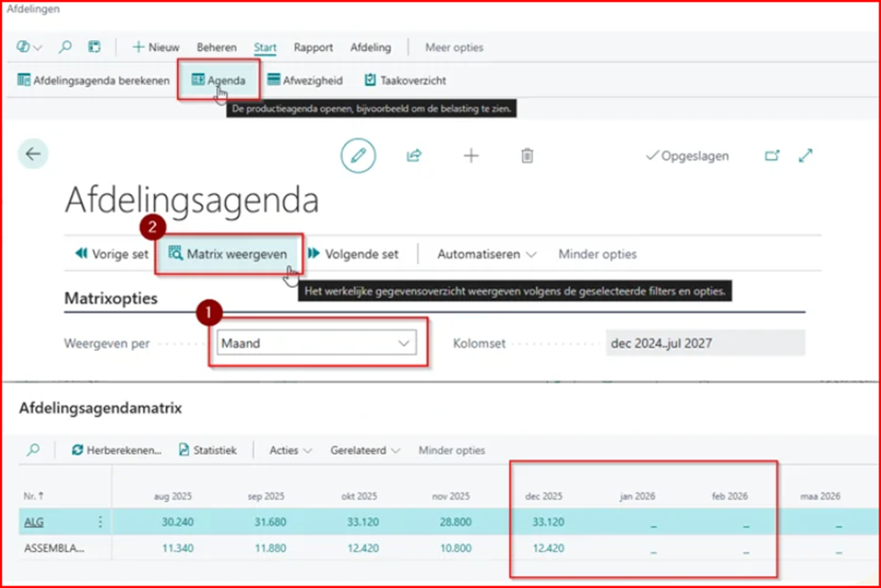
Task: Click the plus icon to add new
Action: tap(471, 156)
